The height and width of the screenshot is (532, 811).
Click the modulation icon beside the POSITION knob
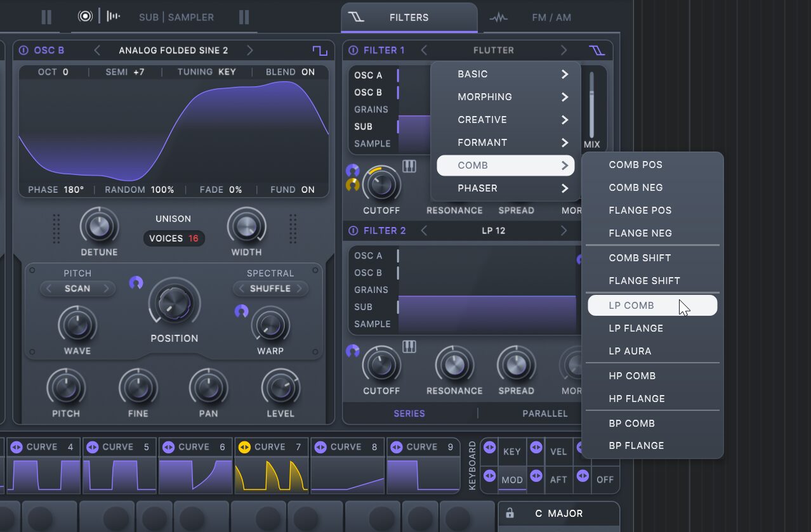[x=136, y=283]
